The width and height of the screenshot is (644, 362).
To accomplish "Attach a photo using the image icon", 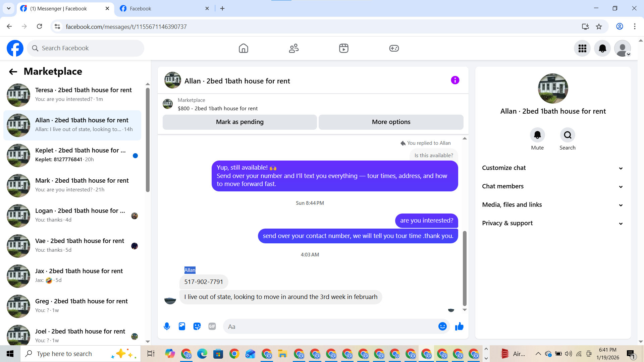I will 182,326.
